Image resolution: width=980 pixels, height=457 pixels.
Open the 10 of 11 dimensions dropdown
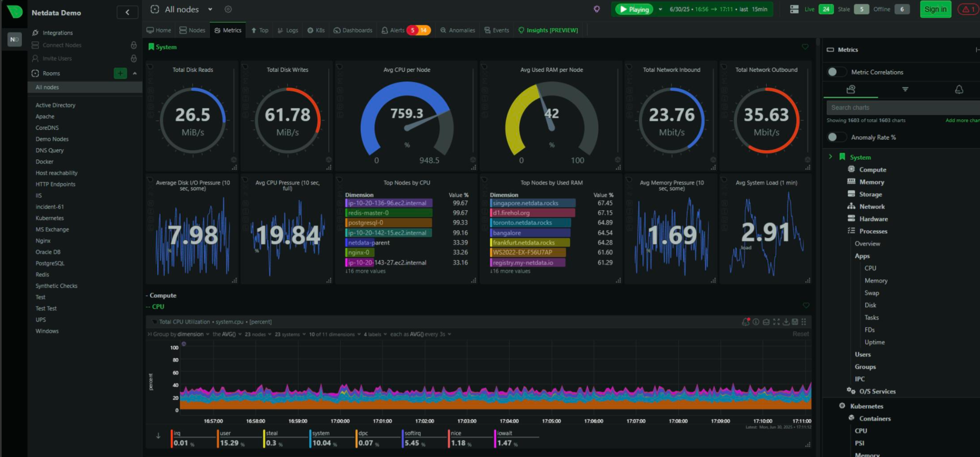(335, 334)
